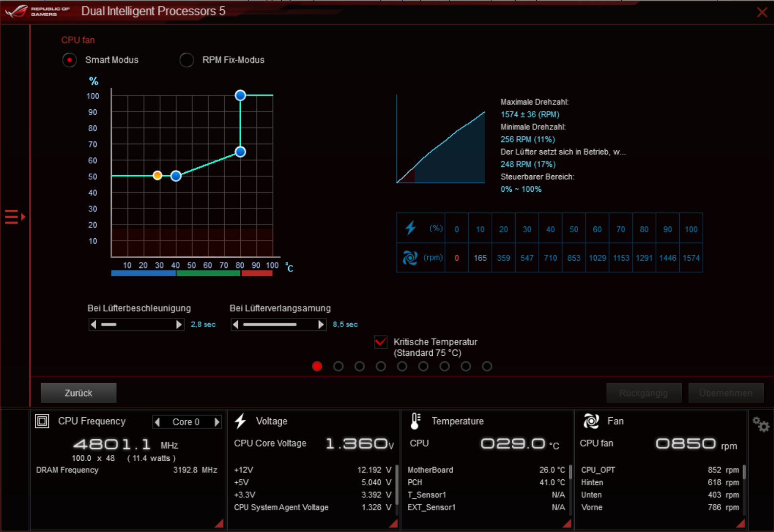This screenshot has width=774, height=532.
Task: Click the power percent lightning icon in table
Action: coord(411,228)
